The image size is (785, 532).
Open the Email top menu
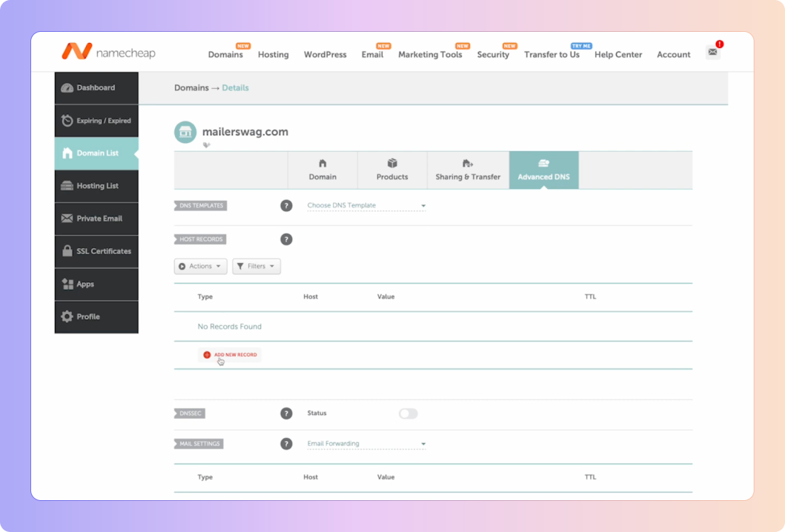coord(372,55)
